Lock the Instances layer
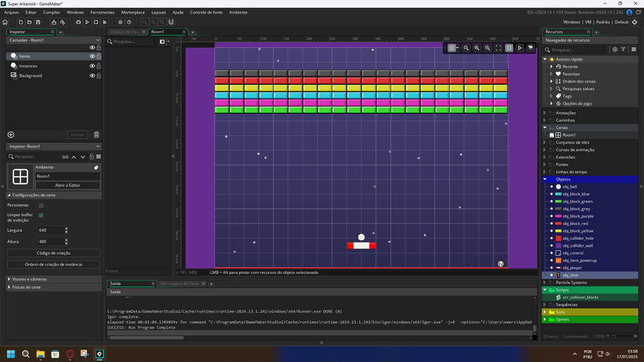Image resolution: width=644 pixels, height=362 pixels. pyautogui.click(x=99, y=66)
